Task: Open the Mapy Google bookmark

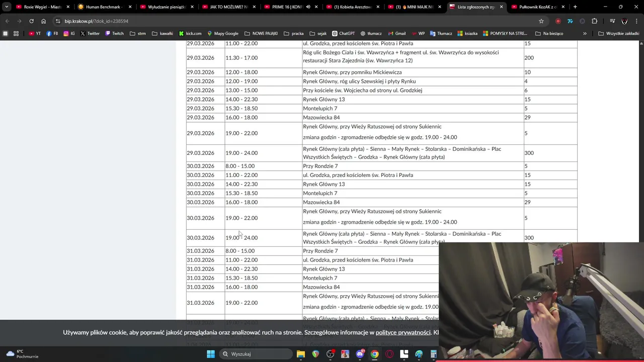Action: tap(222, 33)
